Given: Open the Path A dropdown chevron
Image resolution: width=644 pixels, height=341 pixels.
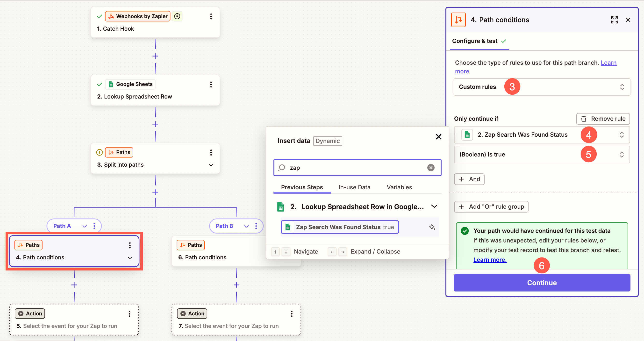Looking at the screenshot, I should click(x=85, y=226).
